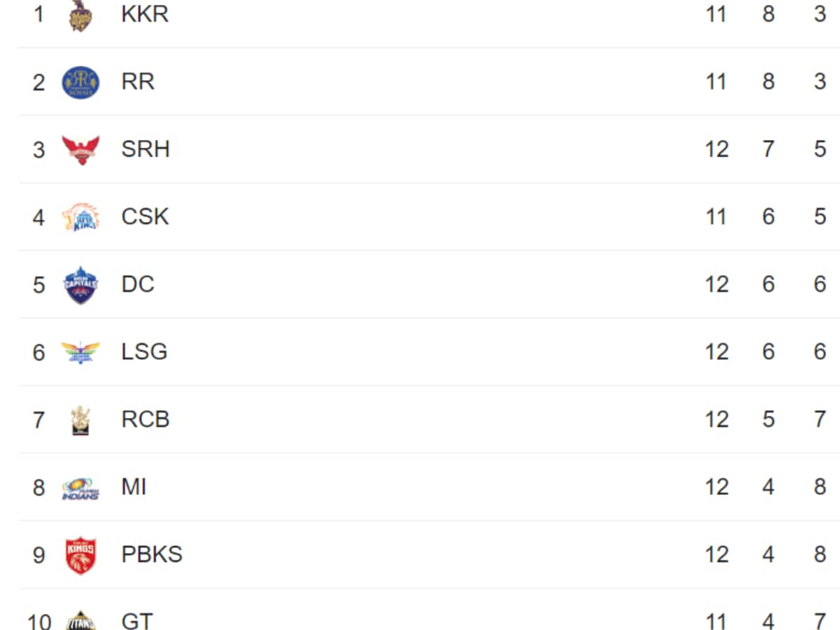Viewport: 840px width, 630px height.
Task: Click the CSK team logo
Action: pos(80,217)
